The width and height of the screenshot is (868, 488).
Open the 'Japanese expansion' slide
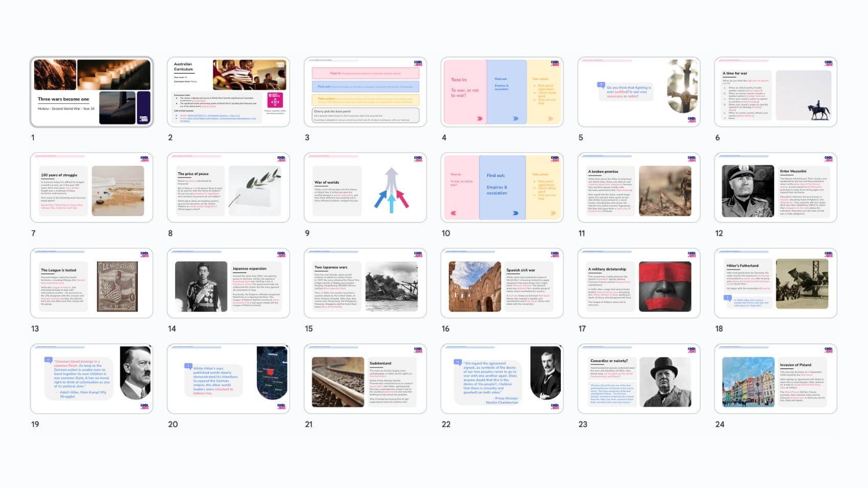(228, 283)
